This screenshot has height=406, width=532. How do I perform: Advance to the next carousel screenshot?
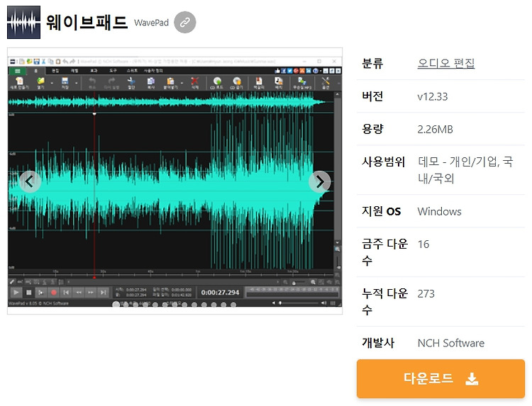point(320,182)
